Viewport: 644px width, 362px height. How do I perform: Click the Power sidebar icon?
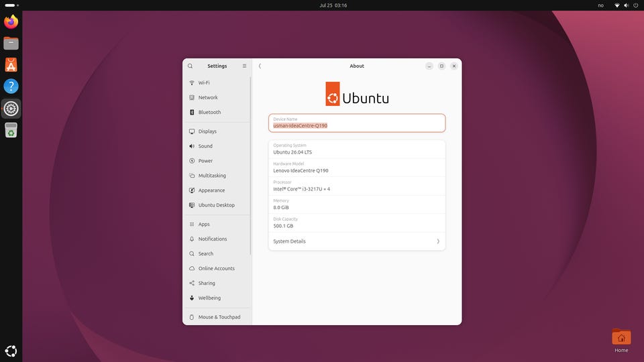tap(192, 161)
